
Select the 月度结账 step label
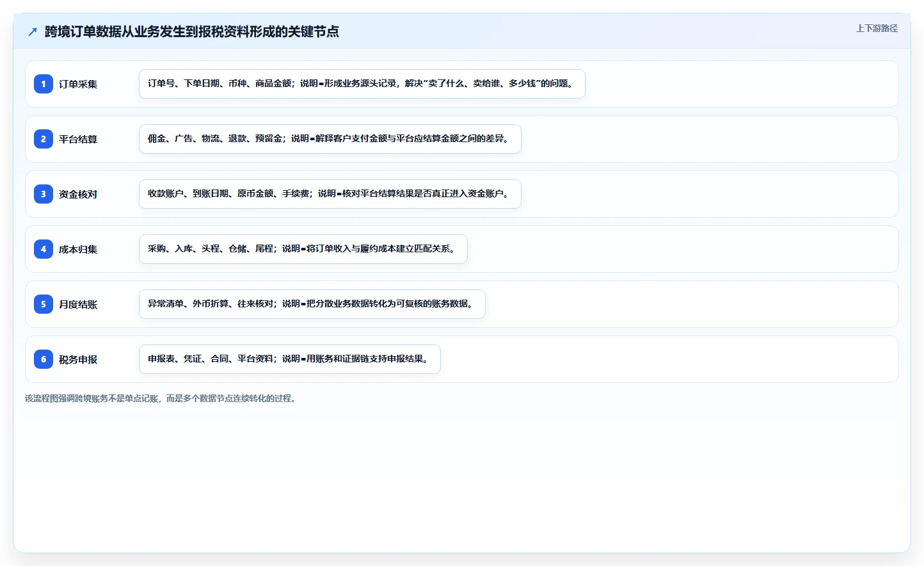[x=78, y=304]
